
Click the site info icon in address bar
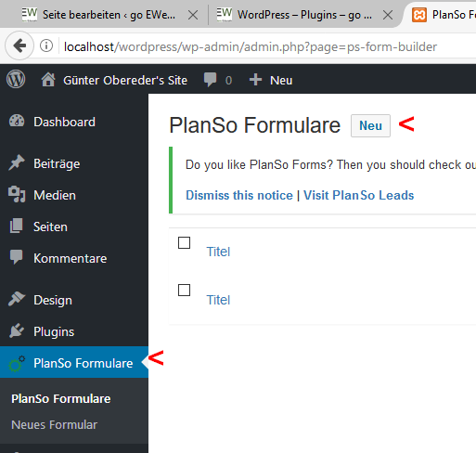pyautogui.click(x=46, y=46)
